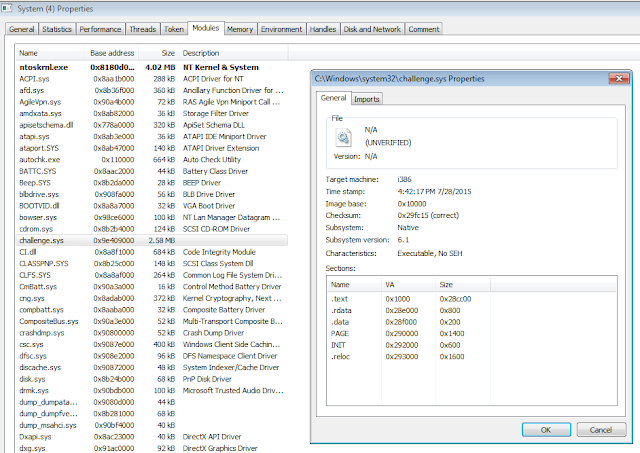Image resolution: width=640 pixels, height=453 pixels.
Task: Open the Threads tab
Action: click(x=143, y=29)
